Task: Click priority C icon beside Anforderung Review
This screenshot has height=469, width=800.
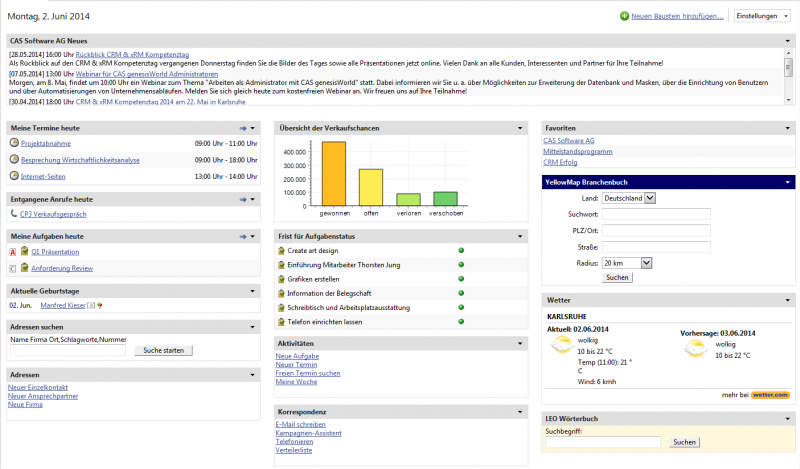Action: [13, 268]
